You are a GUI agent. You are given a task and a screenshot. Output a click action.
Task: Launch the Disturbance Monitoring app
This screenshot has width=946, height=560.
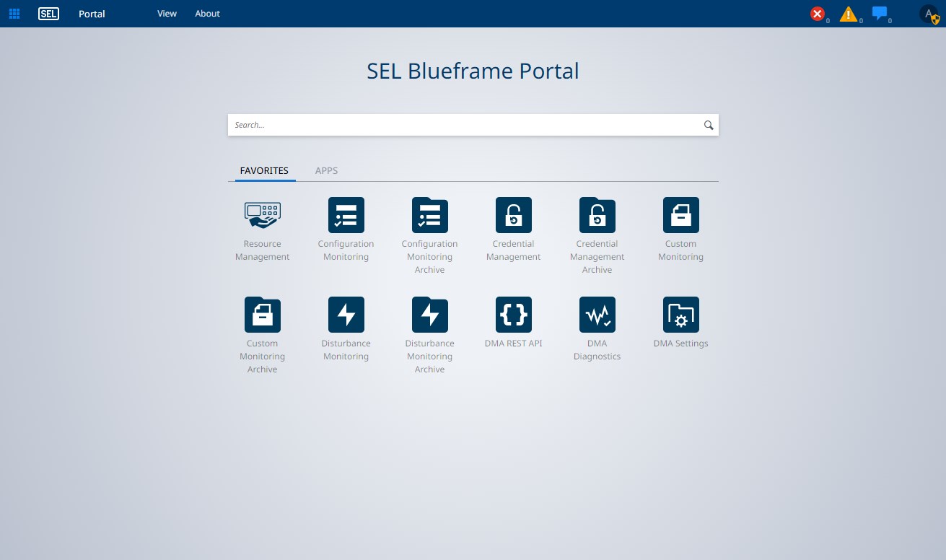(x=346, y=315)
